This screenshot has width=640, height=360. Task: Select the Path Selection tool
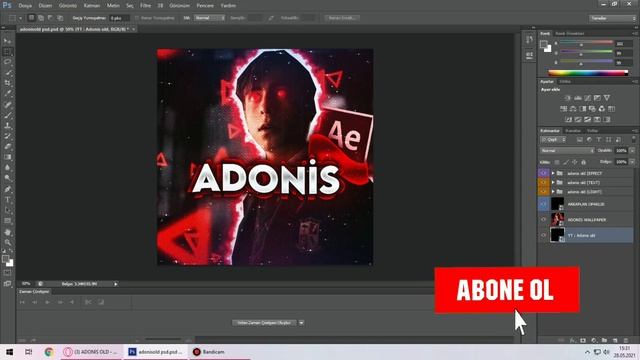pyautogui.click(x=7, y=211)
